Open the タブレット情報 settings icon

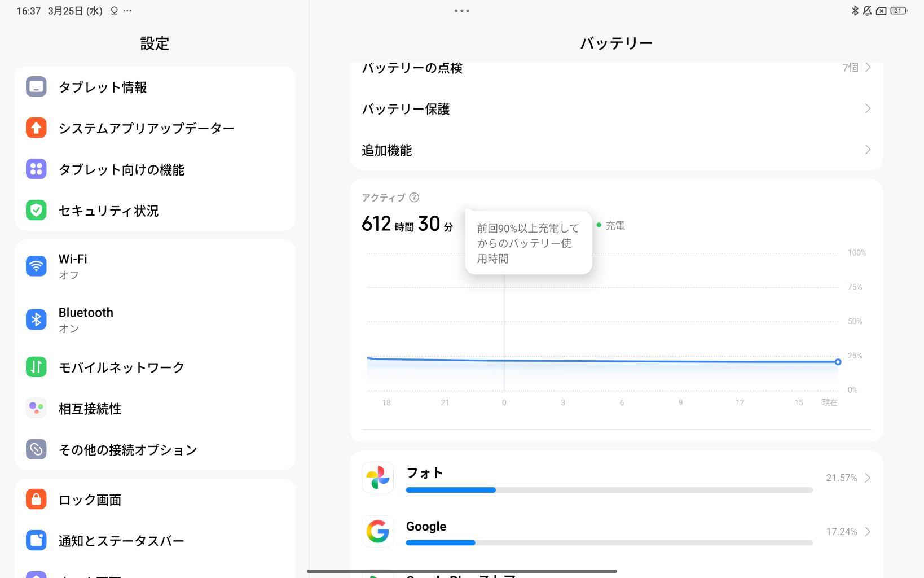(x=36, y=87)
